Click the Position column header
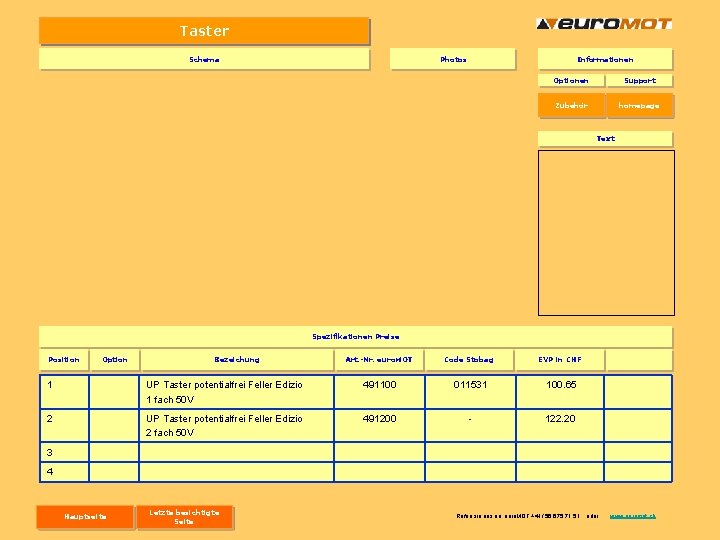Screen dimensions: 720x540 [x=64, y=360]
